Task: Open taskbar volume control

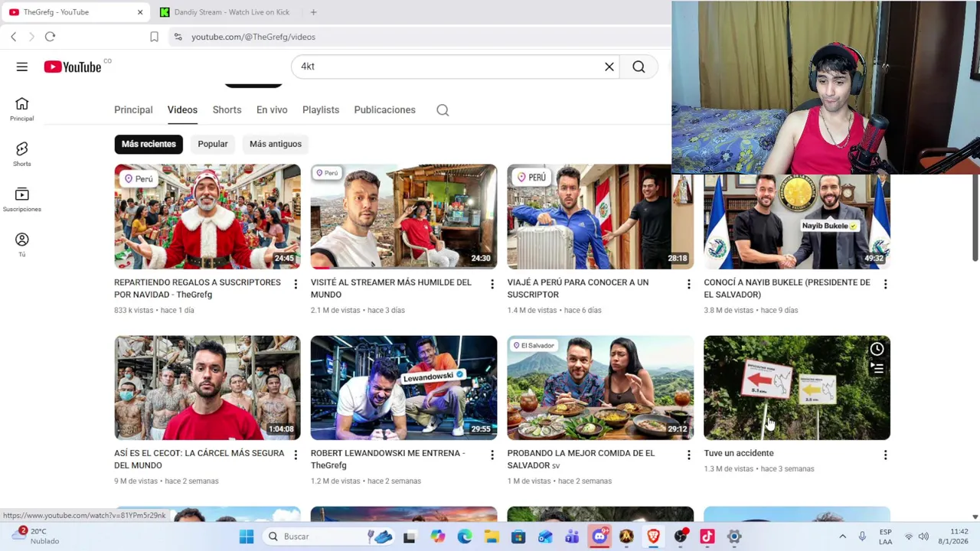Action: click(923, 536)
